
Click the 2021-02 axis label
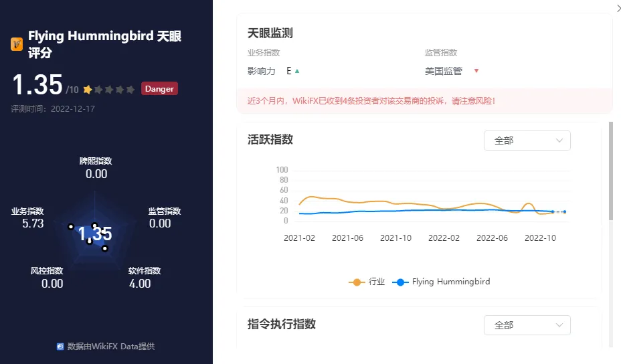299,238
